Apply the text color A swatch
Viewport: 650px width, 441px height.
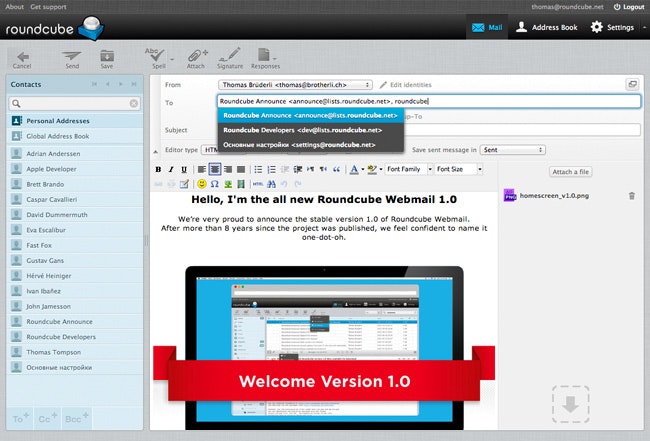[x=354, y=169]
